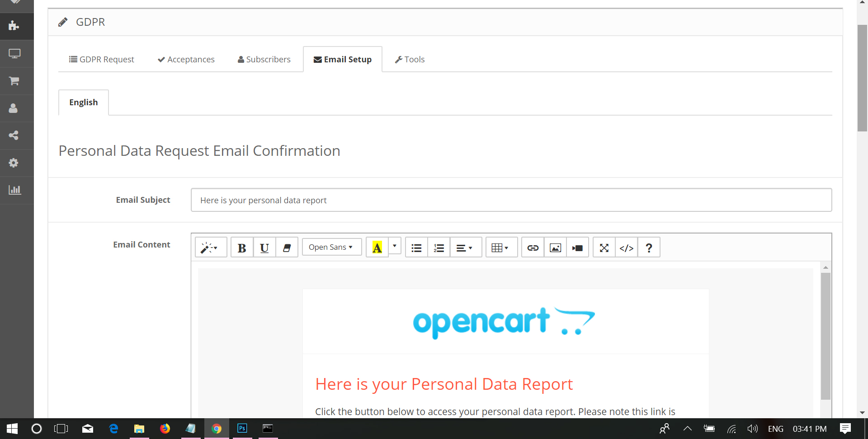Open the network Wi-Fi status icon
Screen dimensions: 868x439
click(x=731, y=429)
